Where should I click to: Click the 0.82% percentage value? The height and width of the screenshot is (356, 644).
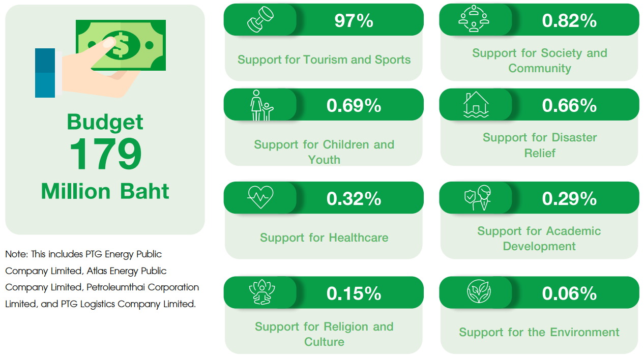[569, 20]
